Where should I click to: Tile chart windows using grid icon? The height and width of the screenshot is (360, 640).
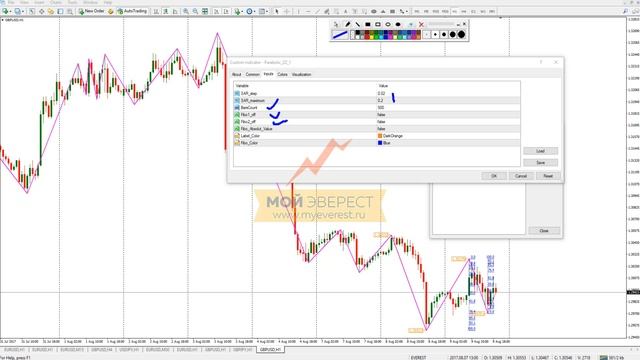point(205,11)
